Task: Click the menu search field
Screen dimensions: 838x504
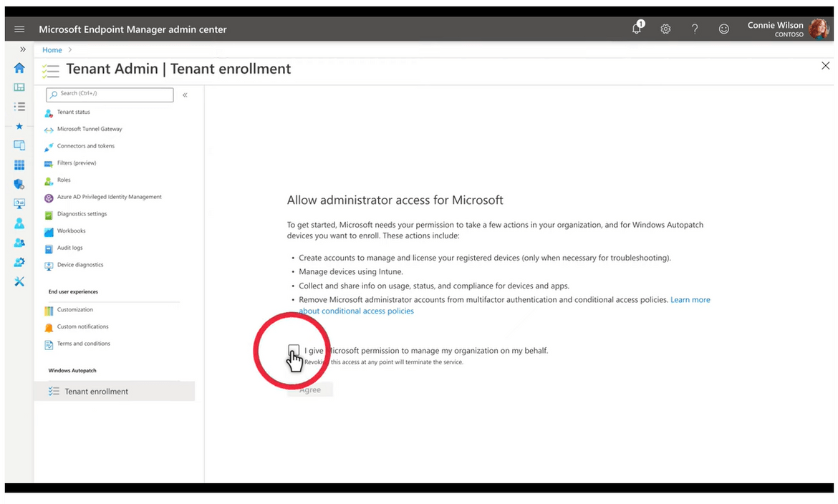Action: 110,94
